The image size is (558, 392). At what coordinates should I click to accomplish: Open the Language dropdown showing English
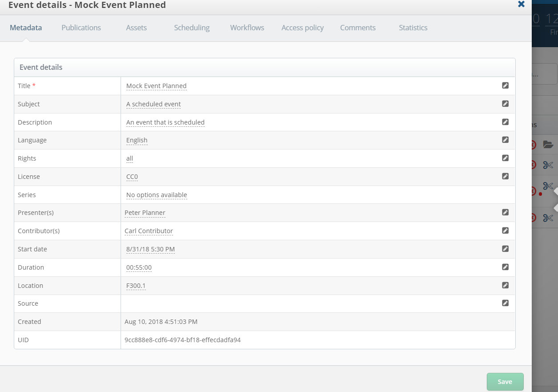[137, 140]
